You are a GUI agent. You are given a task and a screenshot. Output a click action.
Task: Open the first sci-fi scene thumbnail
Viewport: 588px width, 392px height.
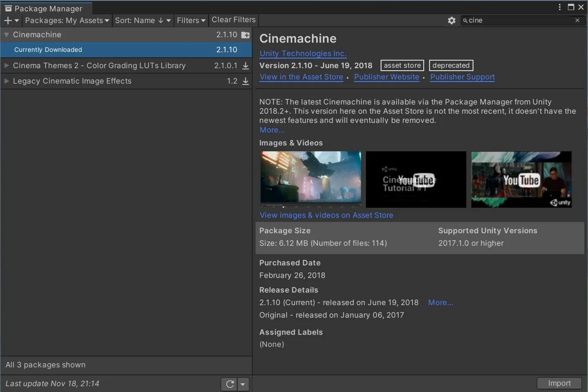[310, 179]
